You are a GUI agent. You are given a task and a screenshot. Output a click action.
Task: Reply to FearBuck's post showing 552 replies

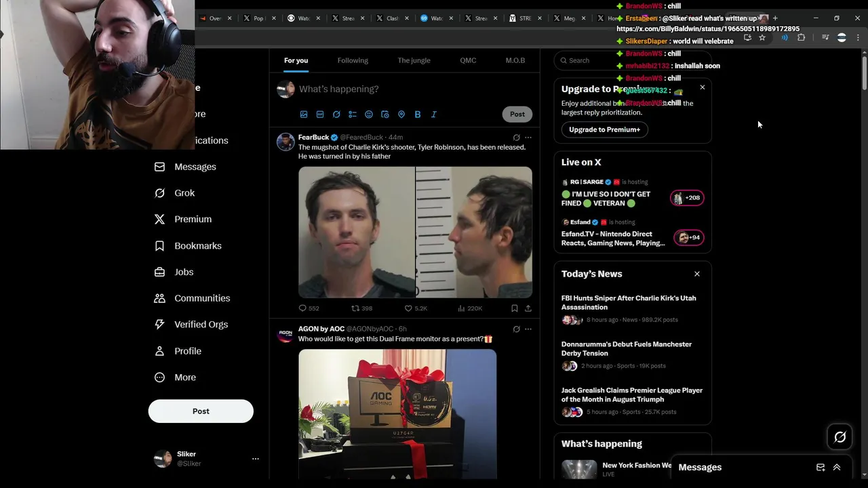coord(309,308)
